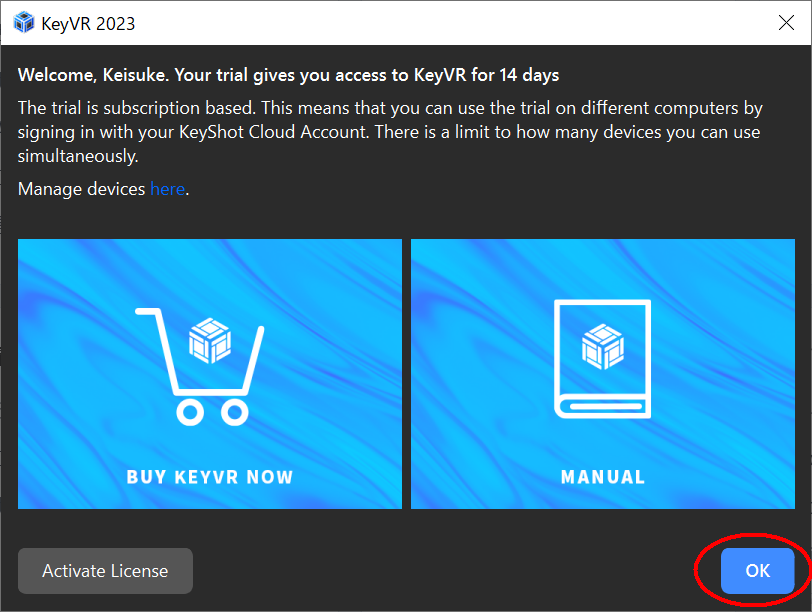Click the cube logo inside the cart
Screen dimensions: 812x612
[x=210, y=341]
